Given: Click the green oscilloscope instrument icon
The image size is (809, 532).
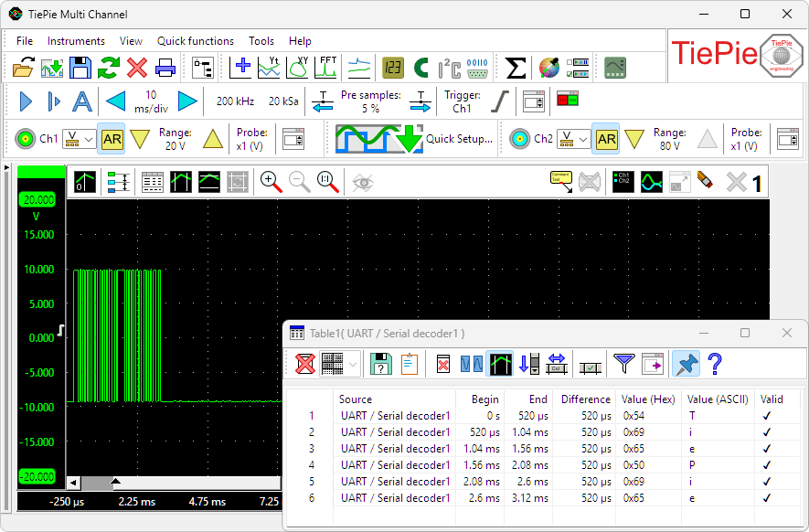Looking at the screenshot, I should pyautogui.click(x=615, y=68).
